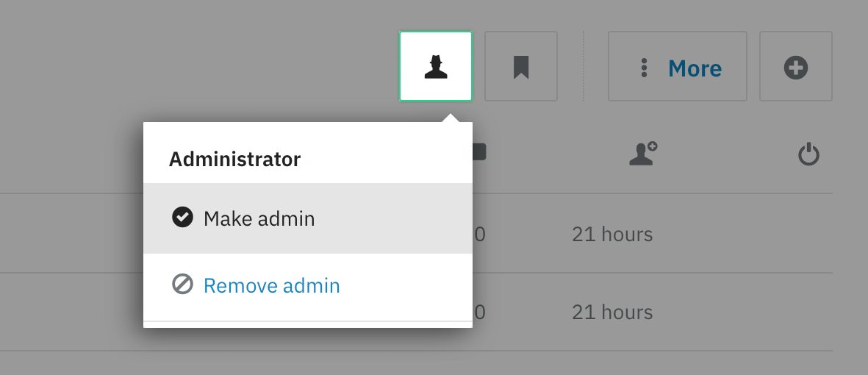This screenshot has height=375, width=868.
Task: Sort by the user-plus column icon
Action: [x=642, y=154]
